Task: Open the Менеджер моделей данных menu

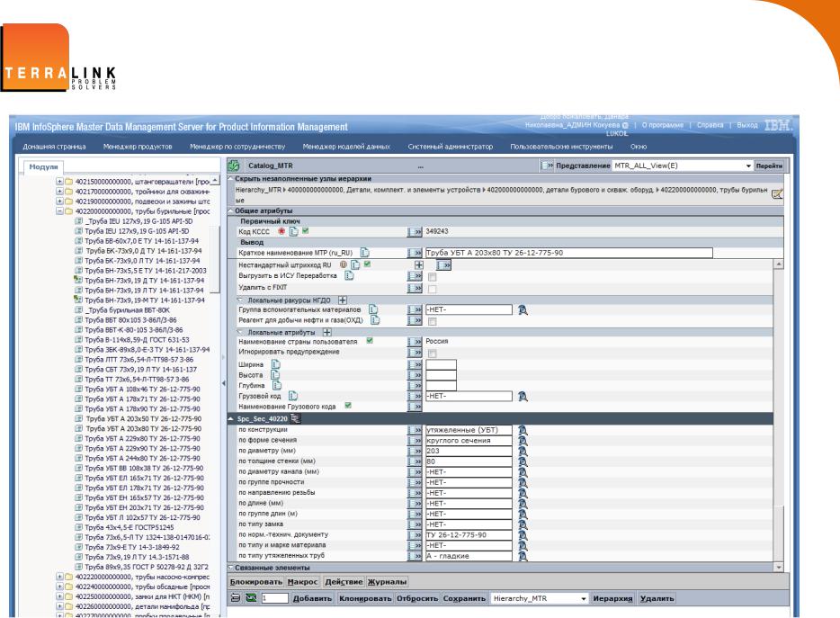Action: (x=346, y=147)
